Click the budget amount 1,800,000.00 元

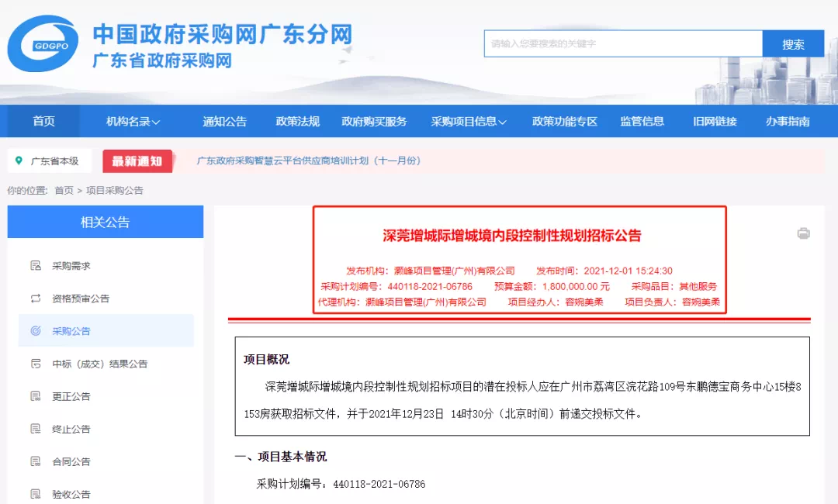[576, 286]
